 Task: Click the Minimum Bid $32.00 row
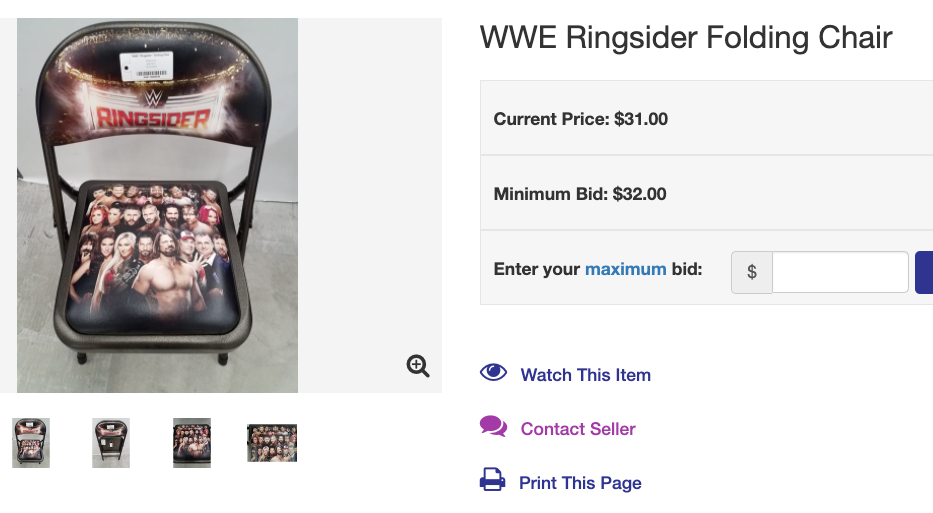point(706,193)
